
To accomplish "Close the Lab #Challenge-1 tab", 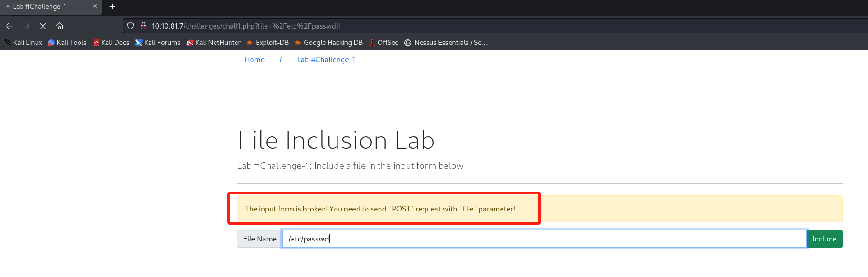I will (x=95, y=7).
